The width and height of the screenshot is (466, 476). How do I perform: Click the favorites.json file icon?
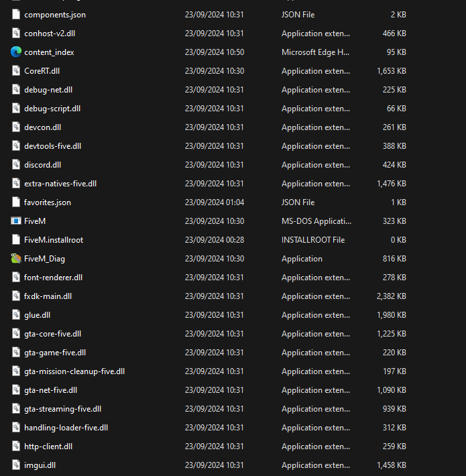[x=16, y=202]
